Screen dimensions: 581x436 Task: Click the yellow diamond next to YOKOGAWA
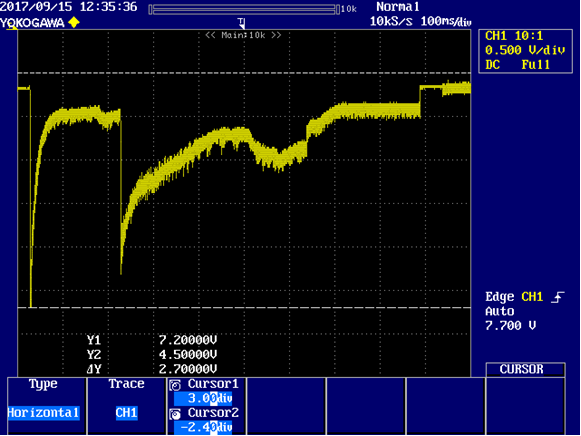(74, 23)
